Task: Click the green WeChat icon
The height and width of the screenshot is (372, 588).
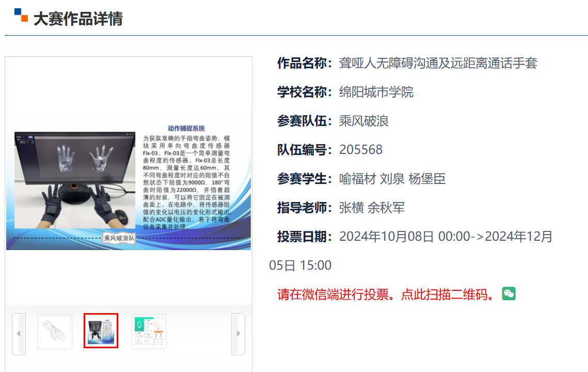Action: click(508, 294)
